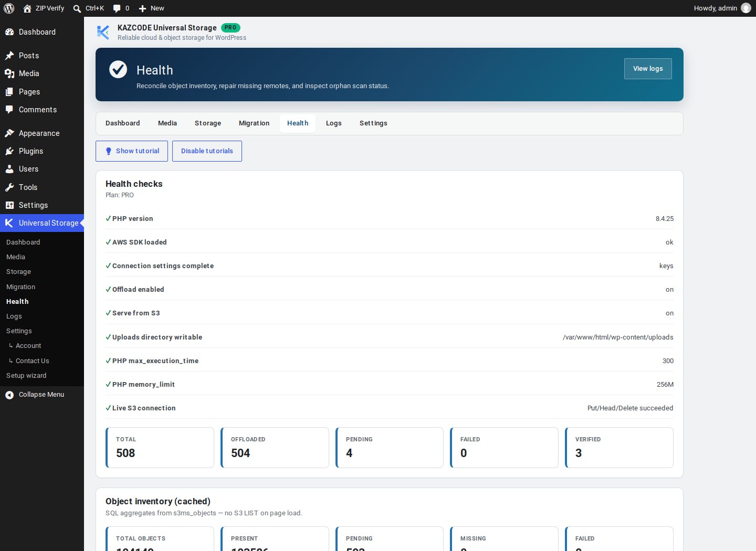
Task: Click the FAILED 0 stat card
Action: [x=504, y=448]
